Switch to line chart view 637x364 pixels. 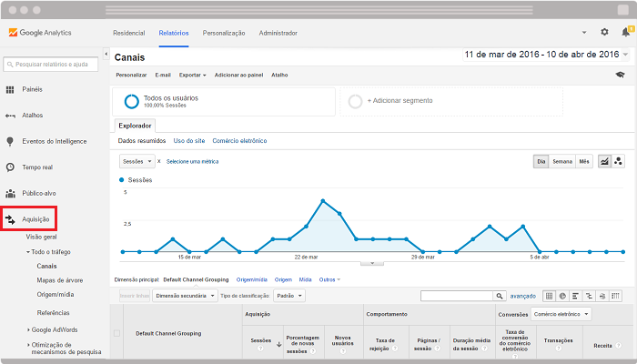604,161
